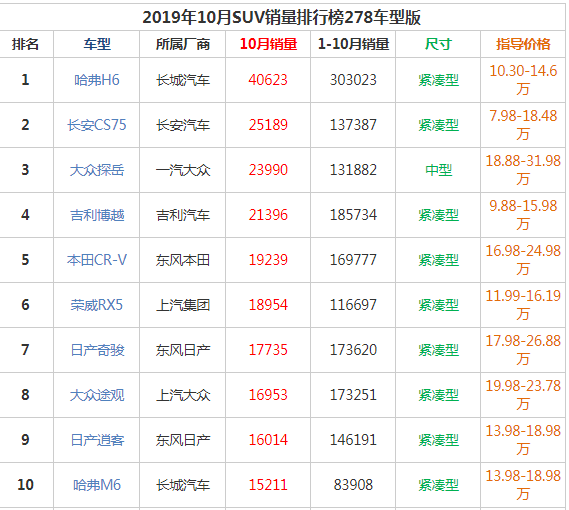Select cumulative sales value 116697
Screen dimensions: 569x510
click(x=353, y=305)
